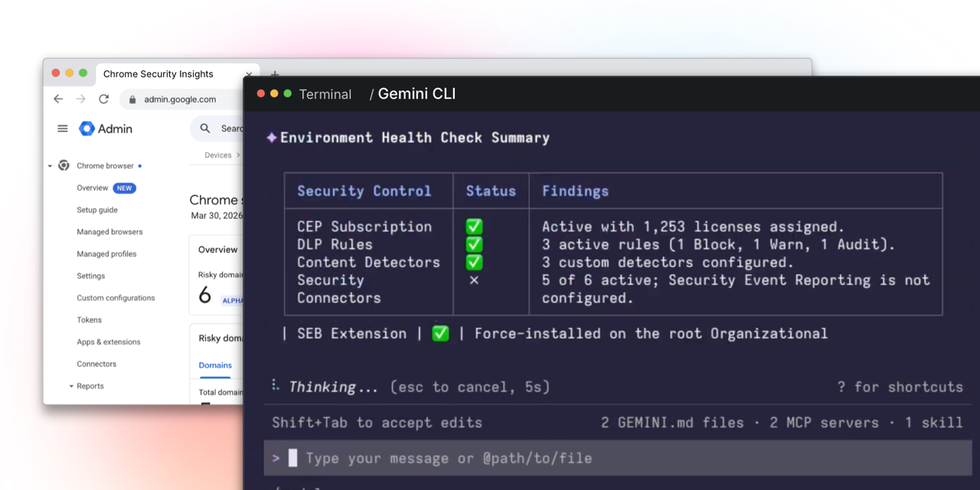The height and width of the screenshot is (490, 980).
Task: Click the risky domains count 6
Action: click(204, 296)
